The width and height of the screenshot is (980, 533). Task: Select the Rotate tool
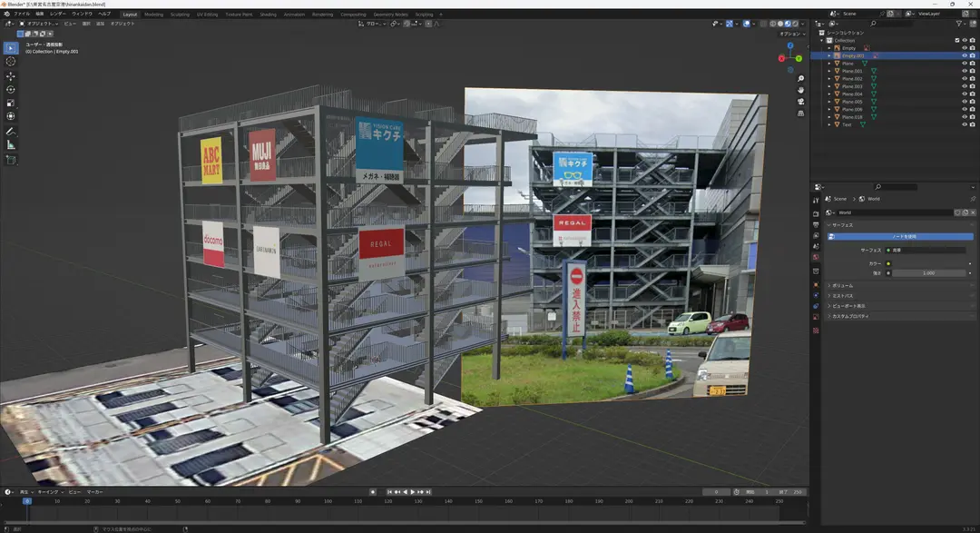[11, 90]
